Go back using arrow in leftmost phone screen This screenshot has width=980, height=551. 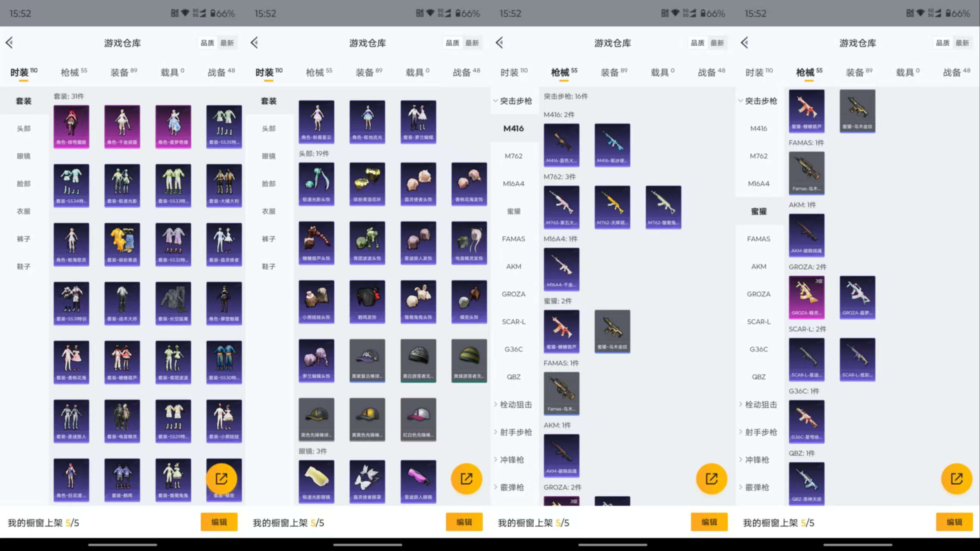click(x=9, y=43)
